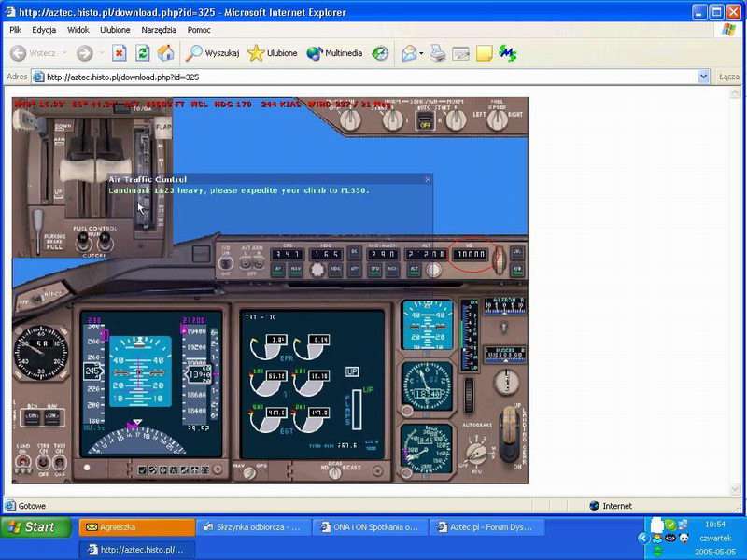747x560 pixels.
Task: Click the Multimedia toolbar button
Action: coord(334,53)
